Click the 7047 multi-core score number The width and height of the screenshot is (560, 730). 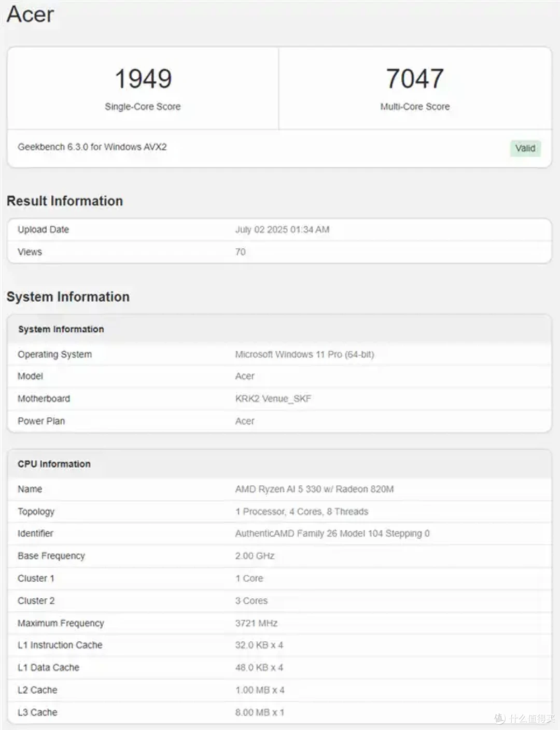pos(415,79)
